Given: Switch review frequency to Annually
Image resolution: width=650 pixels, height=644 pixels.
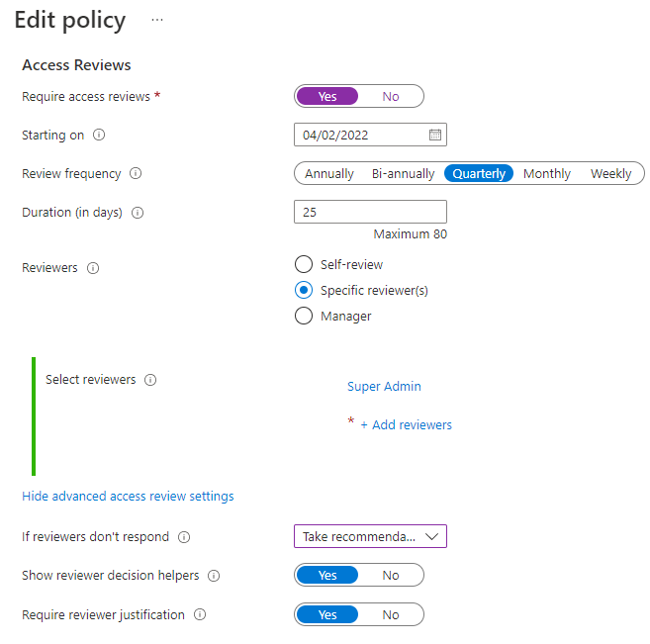Looking at the screenshot, I should (329, 174).
